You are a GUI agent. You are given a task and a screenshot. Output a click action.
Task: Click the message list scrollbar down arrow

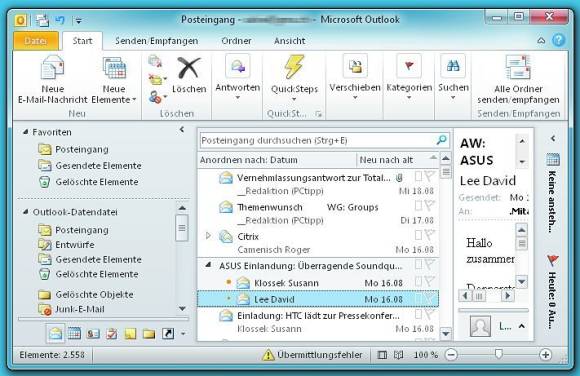pos(446,333)
